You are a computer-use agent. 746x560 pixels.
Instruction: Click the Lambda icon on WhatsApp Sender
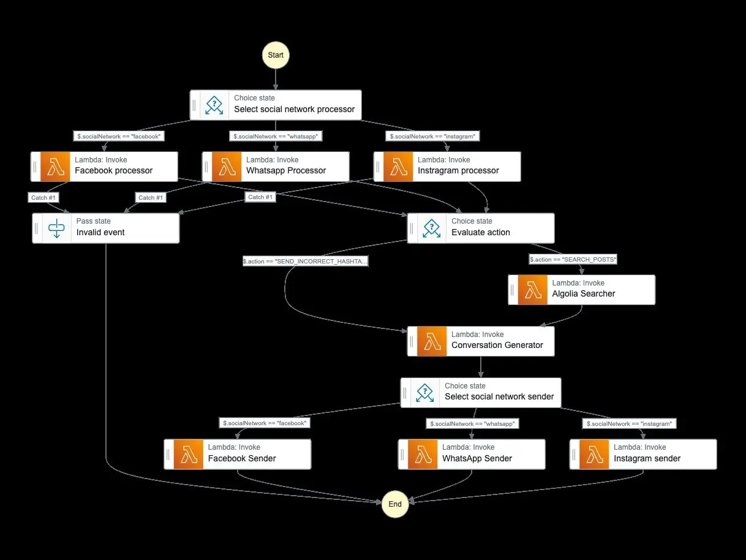423,455
